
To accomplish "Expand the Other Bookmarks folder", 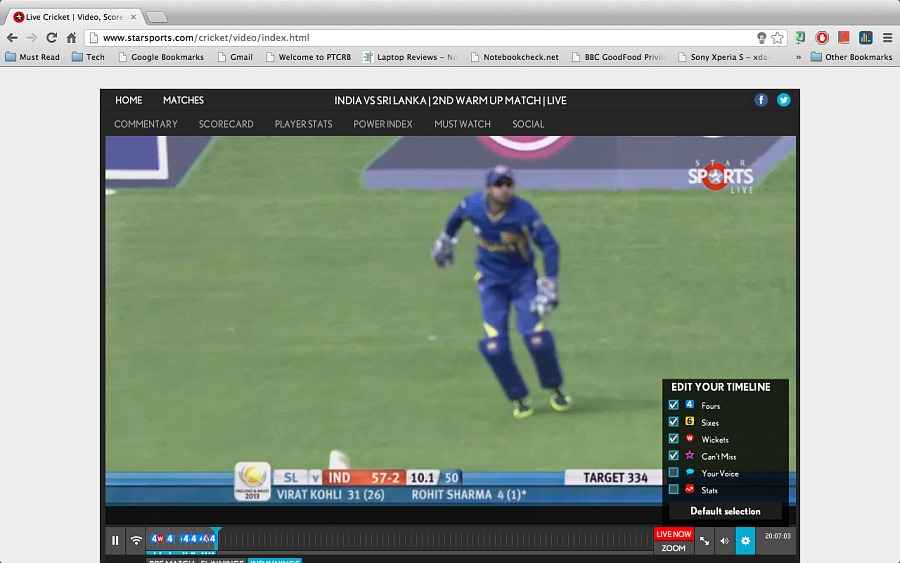I will [852, 57].
